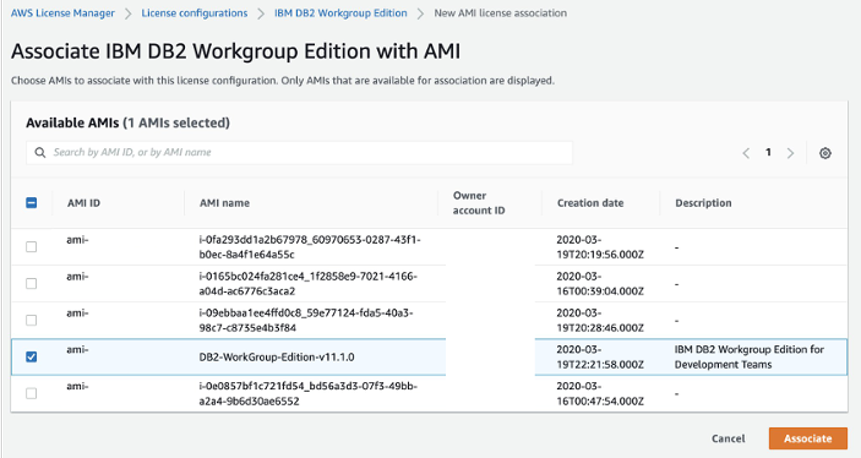Image resolution: width=861 pixels, height=458 pixels.
Task: Click the AMI ID column header
Action: point(84,203)
